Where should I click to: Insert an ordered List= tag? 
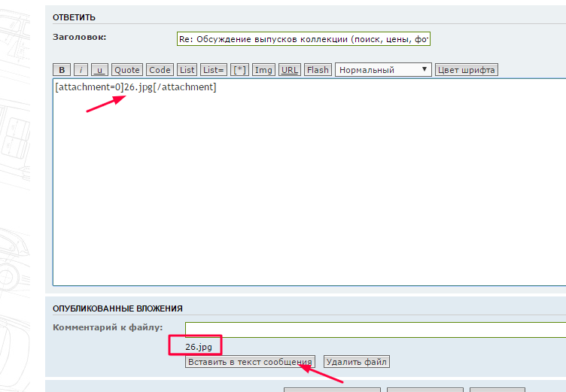[x=214, y=70]
